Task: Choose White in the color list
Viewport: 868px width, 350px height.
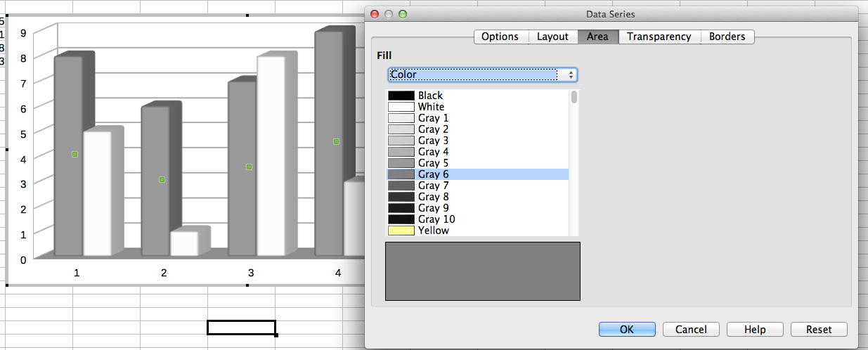Action: (478, 107)
